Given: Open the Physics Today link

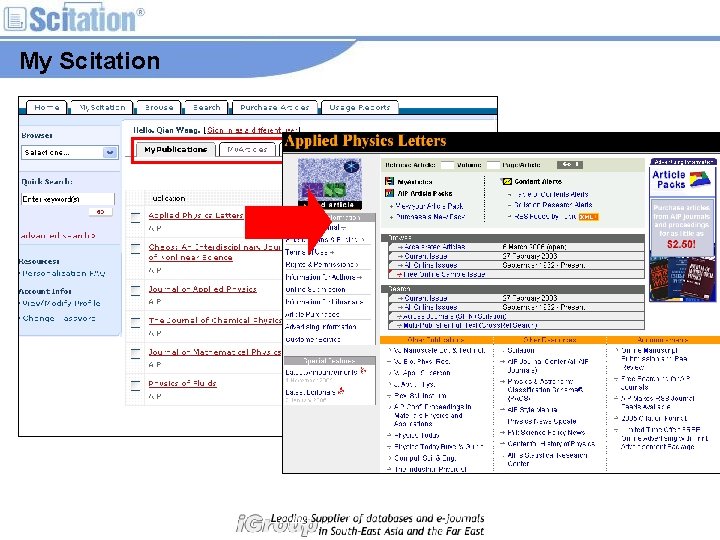Looking at the screenshot, I should pyautogui.click(x=417, y=435).
